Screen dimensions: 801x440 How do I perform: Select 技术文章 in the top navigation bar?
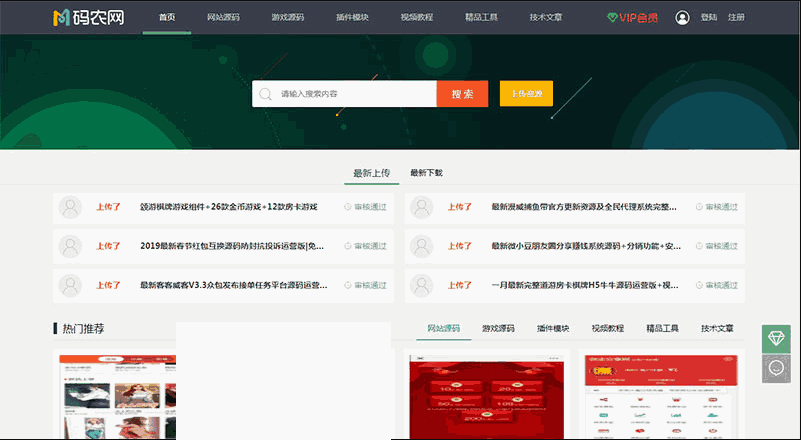click(x=545, y=18)
